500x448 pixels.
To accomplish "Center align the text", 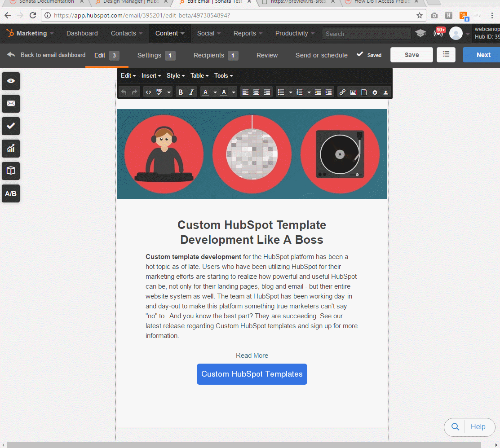I will (256, 92).
